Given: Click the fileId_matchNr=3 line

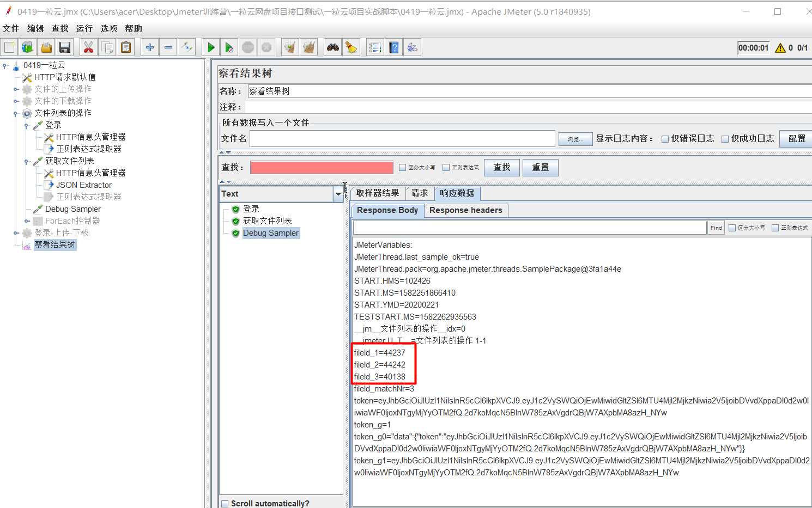Looking at the screenshot, I should (384, 388).
